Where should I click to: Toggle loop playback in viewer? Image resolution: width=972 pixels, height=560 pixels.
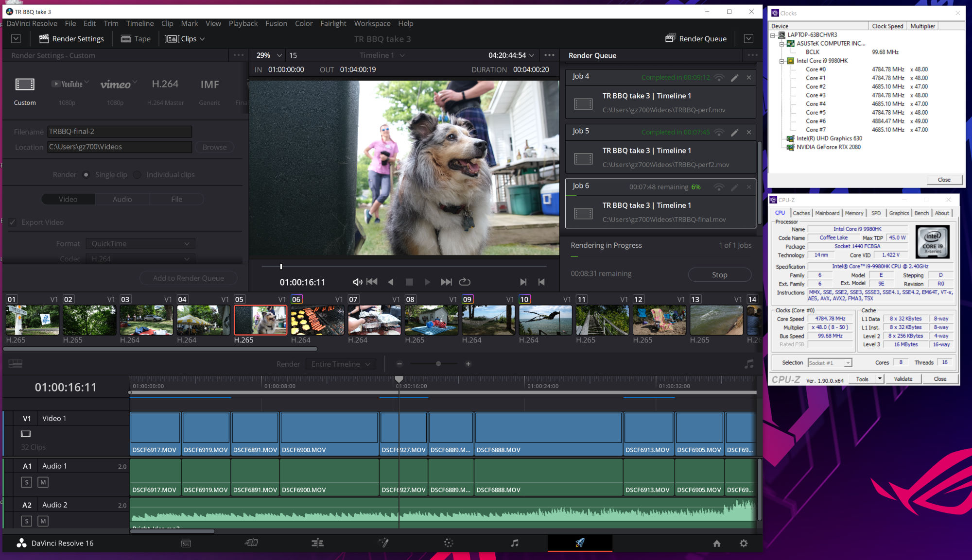click(465, 282)
